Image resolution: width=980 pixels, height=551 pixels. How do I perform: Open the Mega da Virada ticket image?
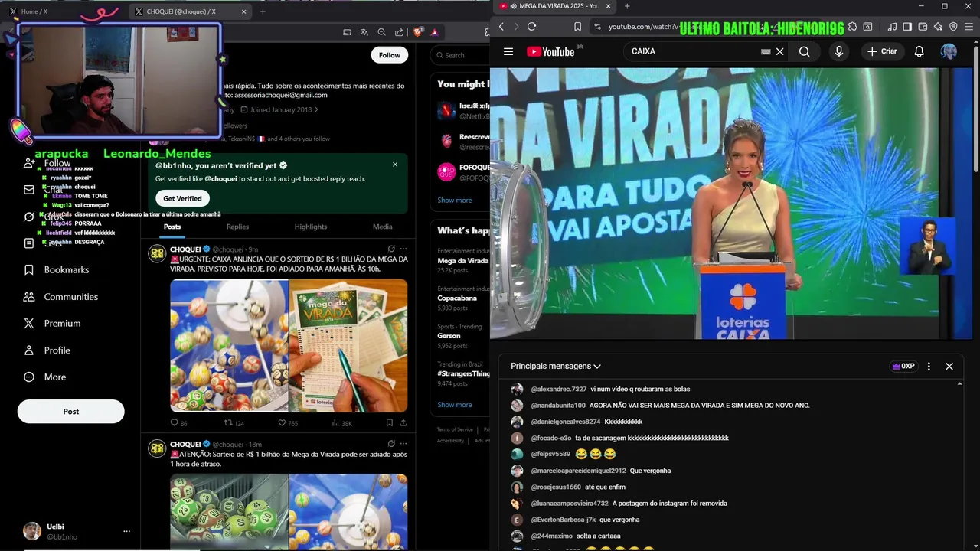point(348,346)
